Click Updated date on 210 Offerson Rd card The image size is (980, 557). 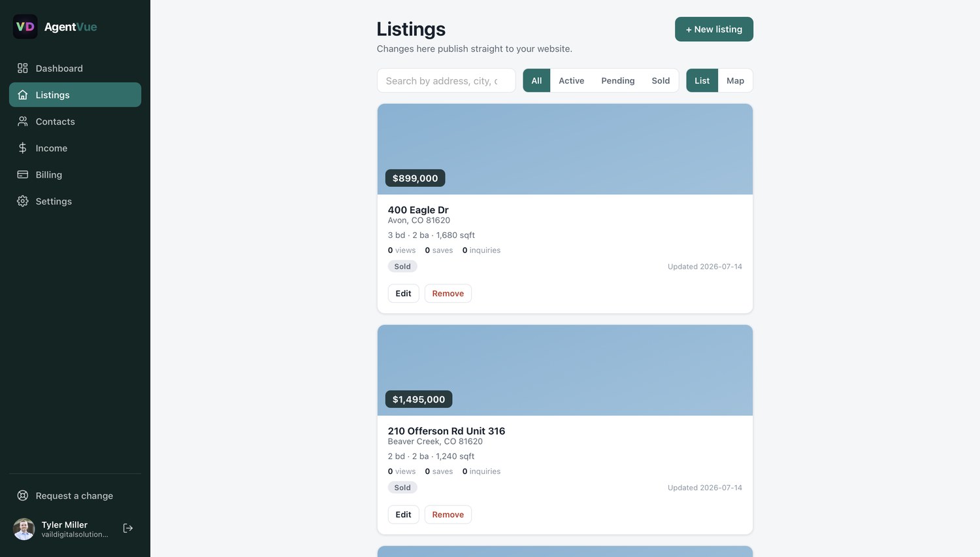click(x=705, y=488)
